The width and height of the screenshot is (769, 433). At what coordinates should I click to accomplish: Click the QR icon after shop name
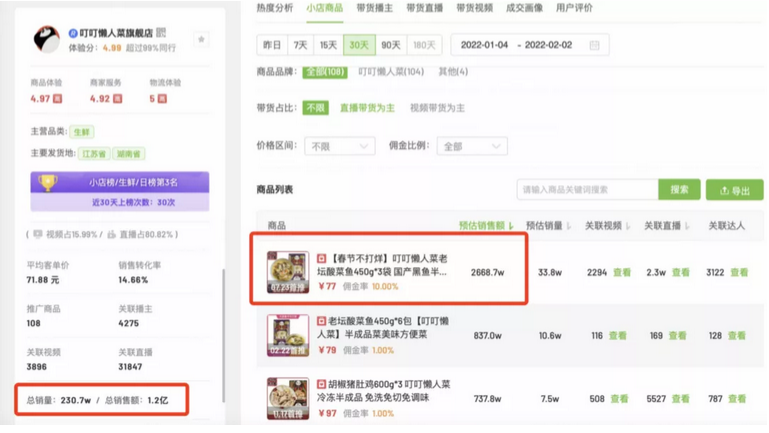click(161, 33)
